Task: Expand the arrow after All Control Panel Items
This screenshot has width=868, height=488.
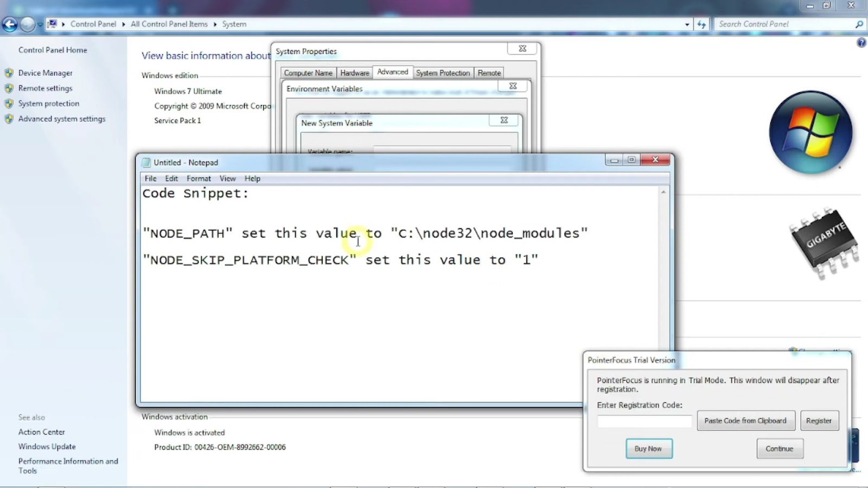Action: tap(215, 24)
